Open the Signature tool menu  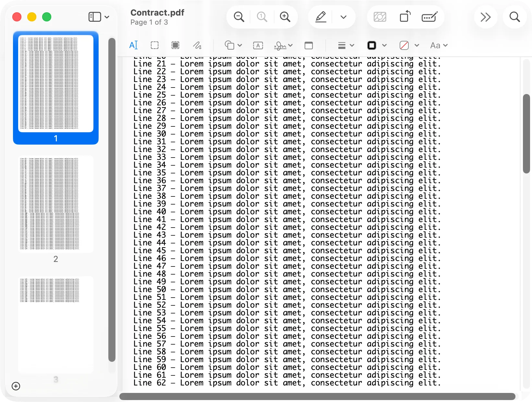coord(283,46)
